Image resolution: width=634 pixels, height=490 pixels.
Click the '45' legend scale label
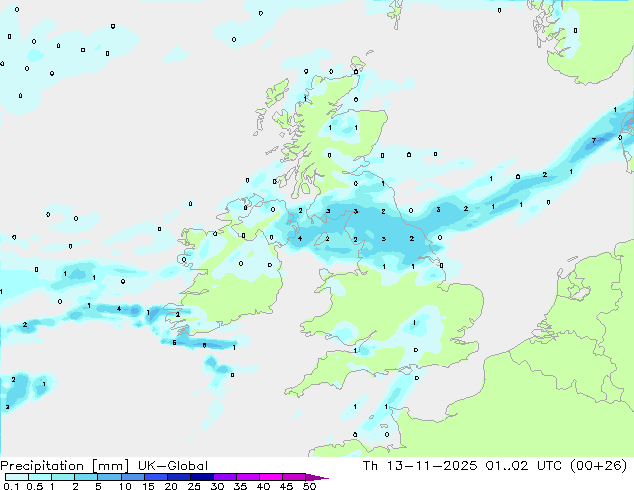click(x=286, y=486)
